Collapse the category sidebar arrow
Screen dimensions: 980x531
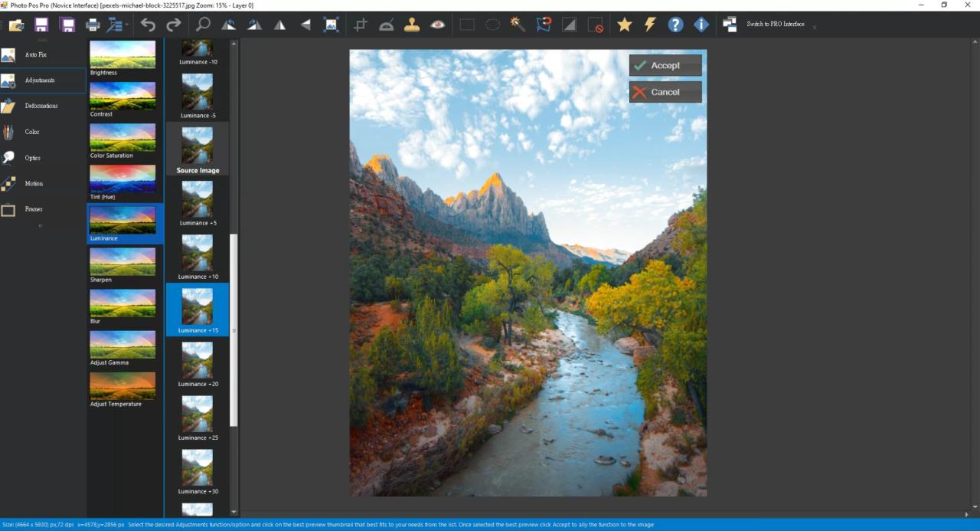click(41, 226)
